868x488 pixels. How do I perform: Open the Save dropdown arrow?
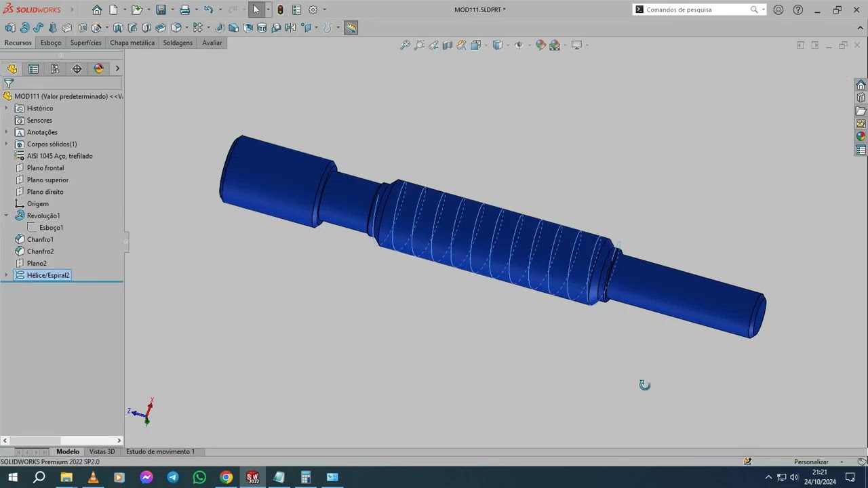tap(172, 9)
